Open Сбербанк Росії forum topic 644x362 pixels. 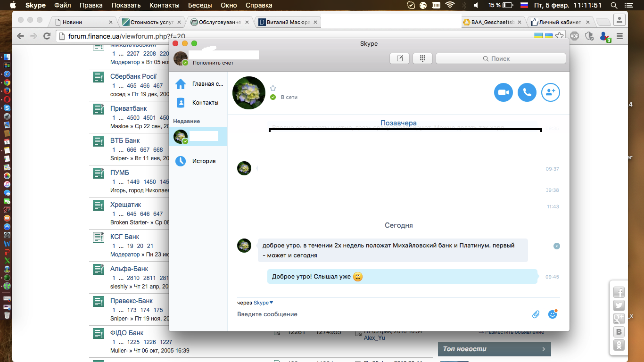click(133, 76)
